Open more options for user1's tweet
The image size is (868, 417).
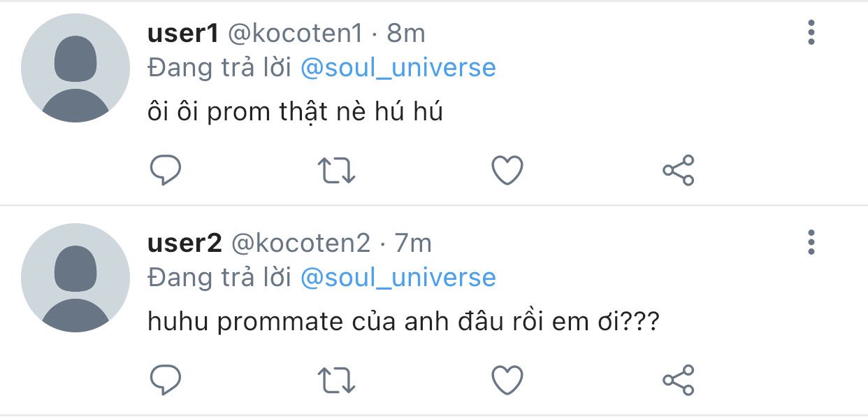811,32
